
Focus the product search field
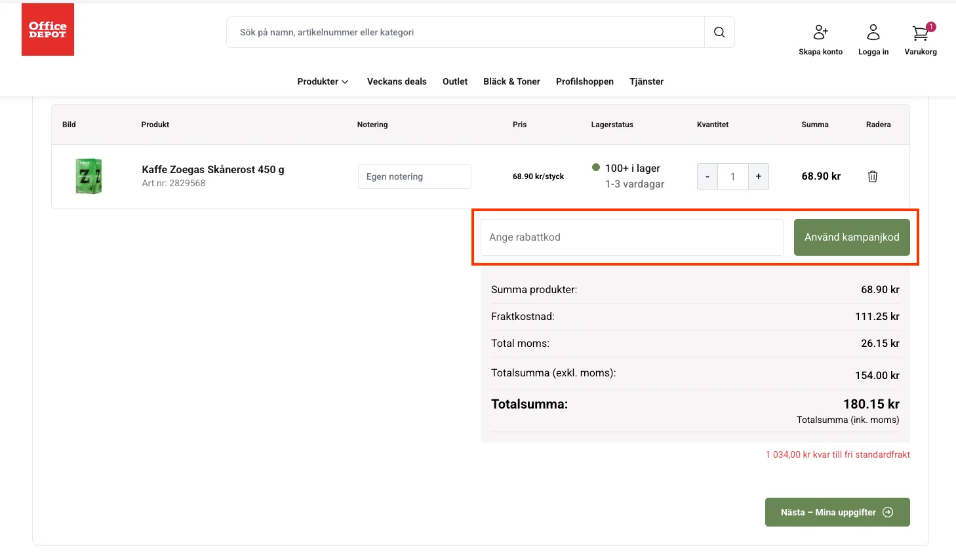pyautogui.click(x=466, y=32)
